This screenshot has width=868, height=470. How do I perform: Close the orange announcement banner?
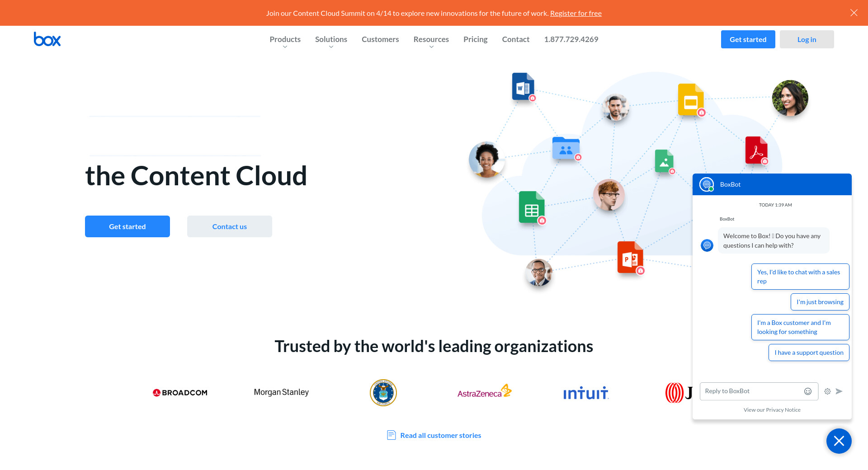[854, 13]
